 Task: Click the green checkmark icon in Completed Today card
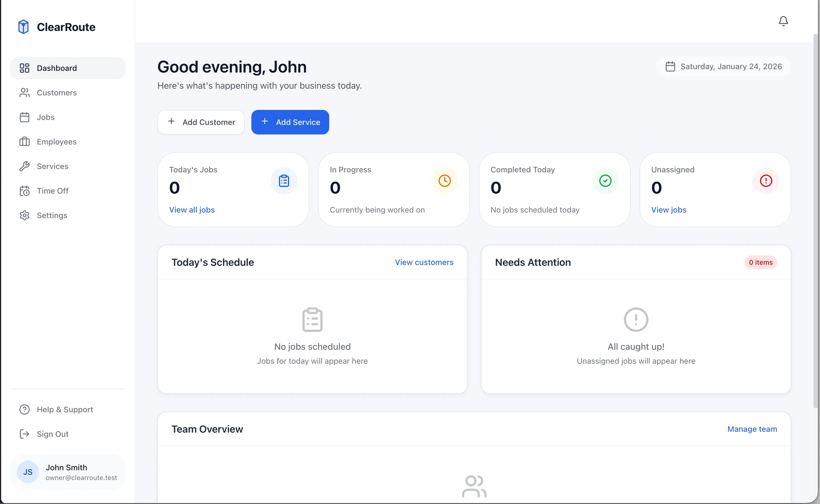tap(605, 181)
